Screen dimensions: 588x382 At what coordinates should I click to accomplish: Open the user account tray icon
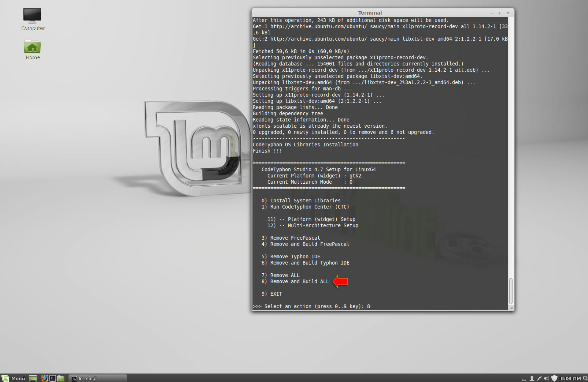[532, 378]
